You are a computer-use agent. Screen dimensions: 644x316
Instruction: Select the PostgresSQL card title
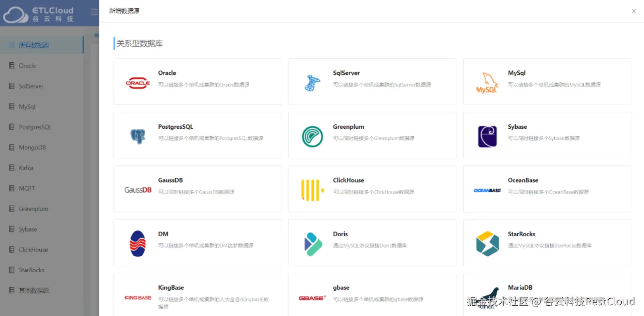(x=175, y=127)
